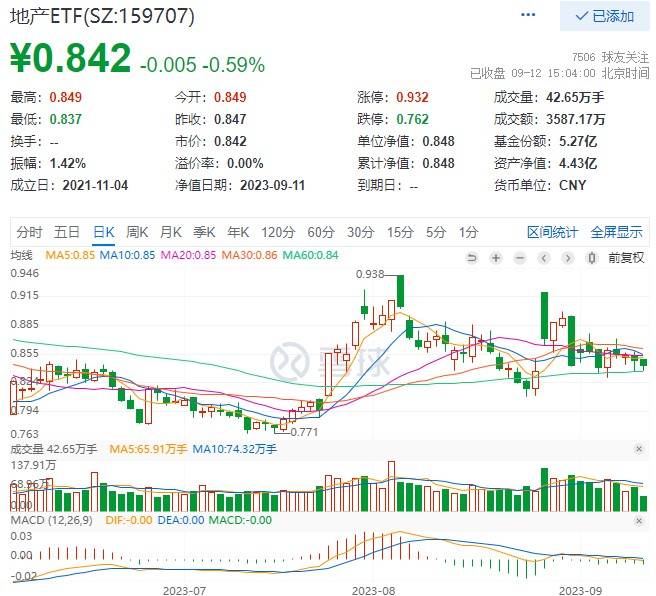
Task: Click the 全屏显示 fullscreen link
Action: point(616,232)
